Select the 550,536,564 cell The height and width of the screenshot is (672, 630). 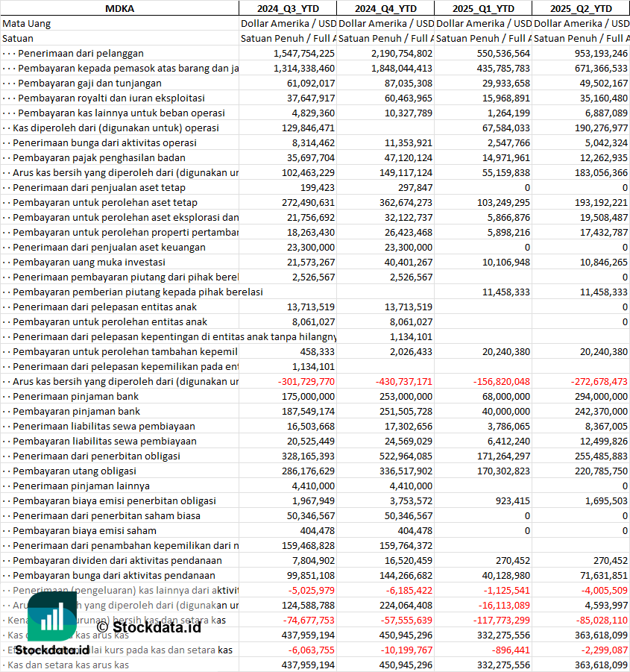[483, 54]
